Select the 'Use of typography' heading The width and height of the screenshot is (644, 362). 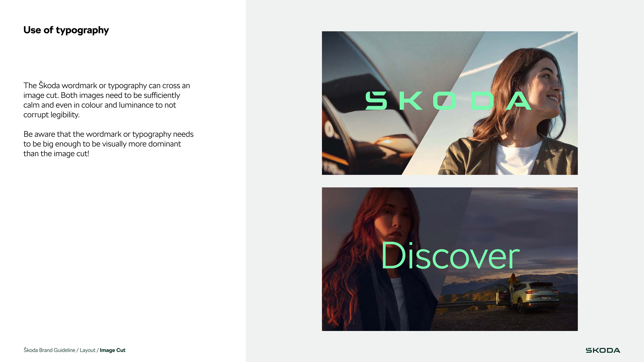[66, 30]
